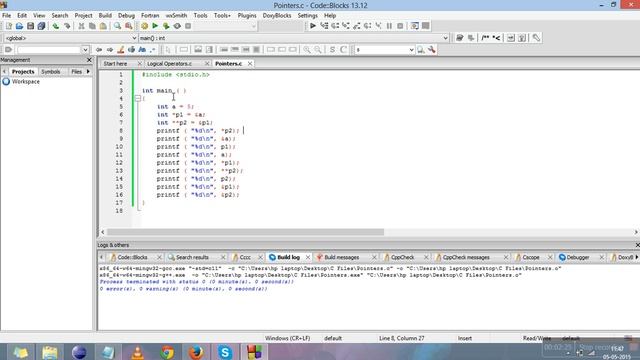Toggle the C comment button
Viewport: 640px width, 360px height.
[x=343, y=50]
